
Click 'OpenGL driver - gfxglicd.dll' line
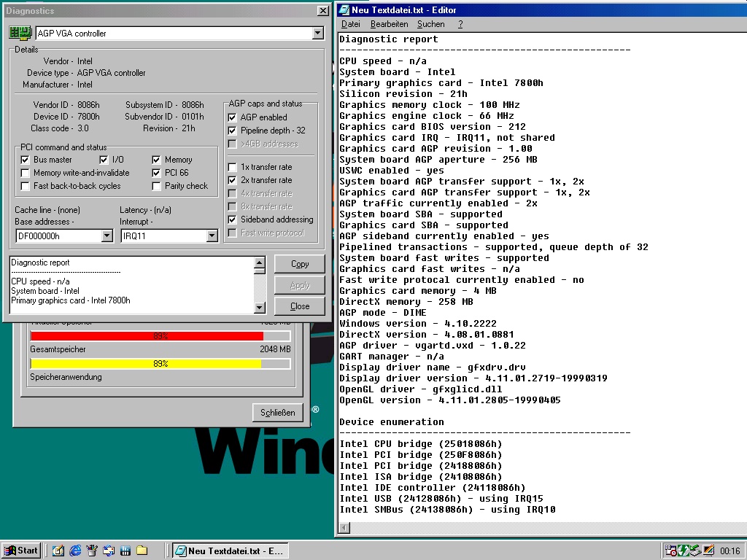click(421, 389)
